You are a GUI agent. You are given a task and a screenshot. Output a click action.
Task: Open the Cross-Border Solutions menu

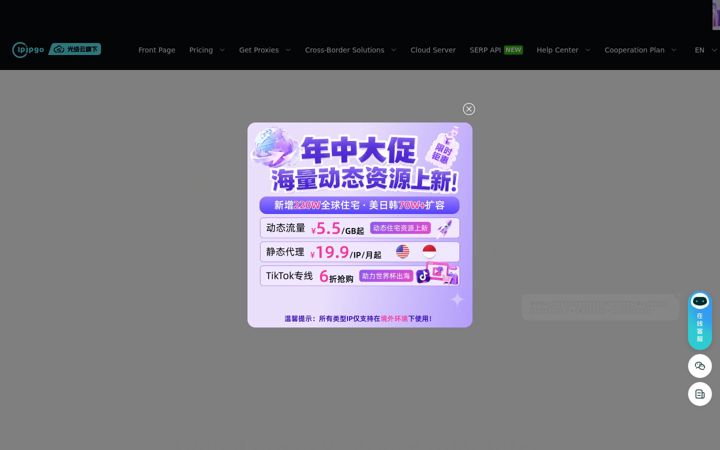(344, 50)
